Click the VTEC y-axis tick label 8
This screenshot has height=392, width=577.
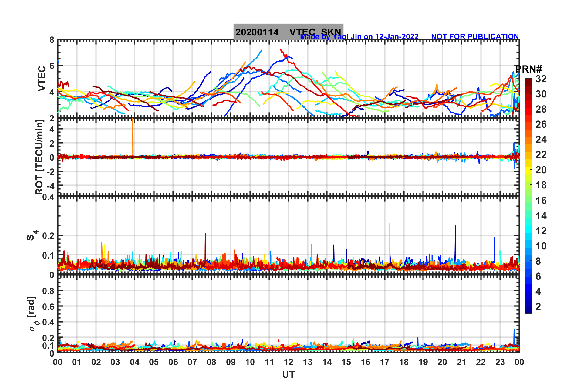[x=52, y=40]
